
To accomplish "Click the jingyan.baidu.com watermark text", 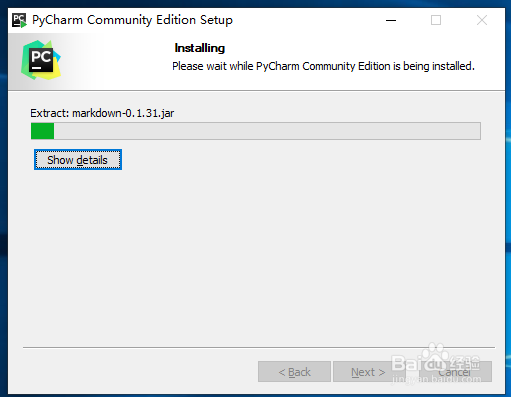I will pos(436,379).
